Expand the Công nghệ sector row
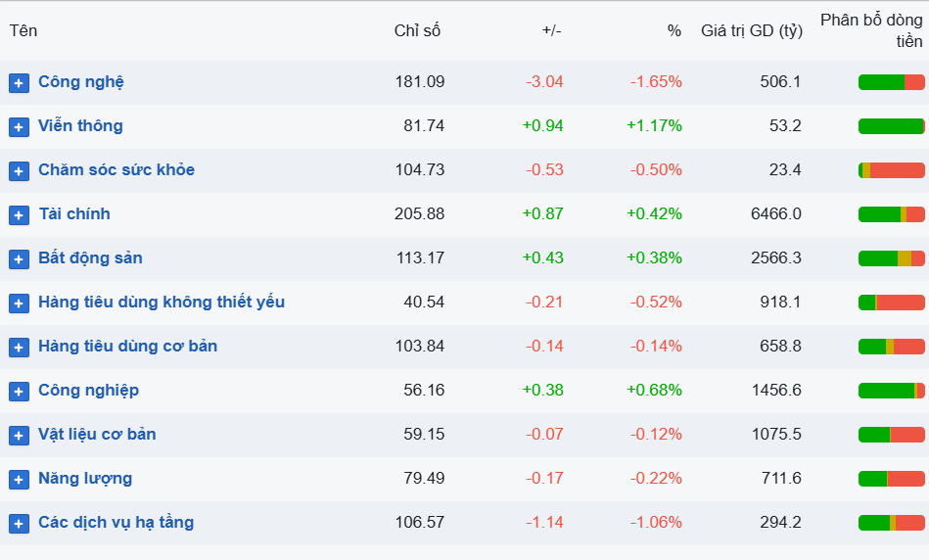929x560 pixels. click(x=19, y=83)
